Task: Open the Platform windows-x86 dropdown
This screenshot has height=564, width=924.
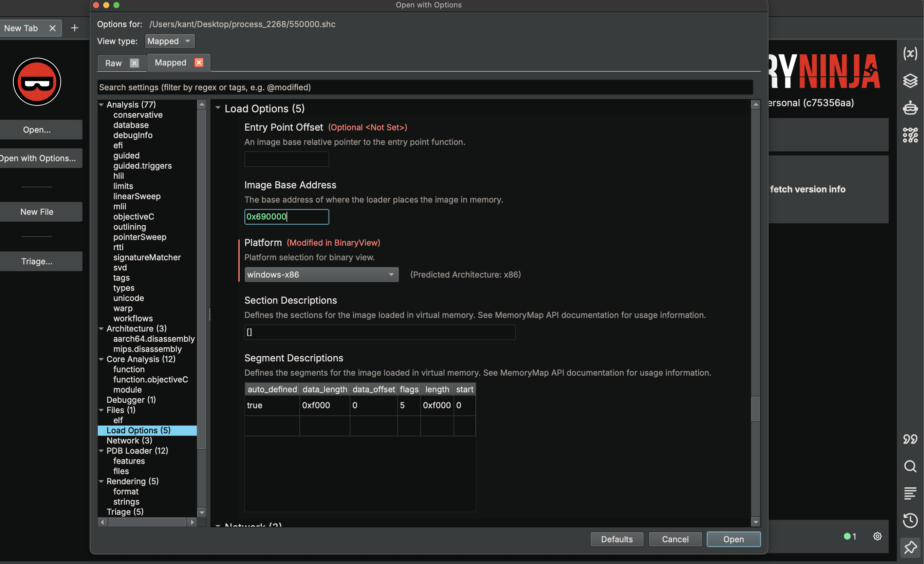Action: [x=321, y=275]
